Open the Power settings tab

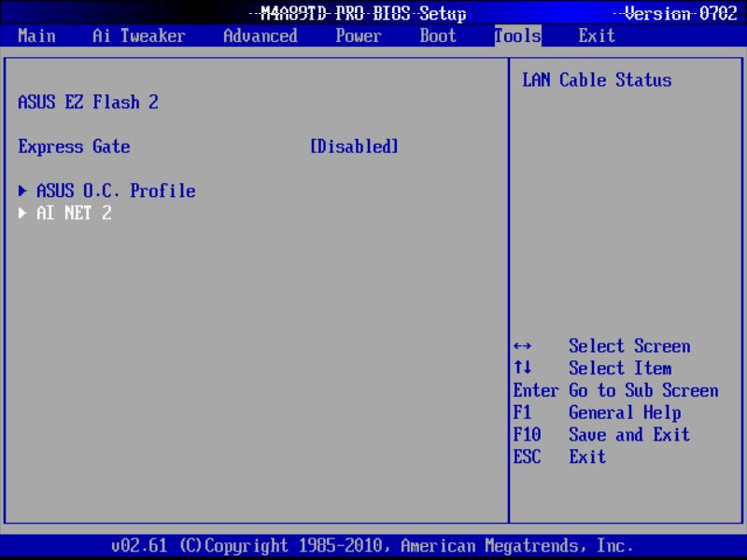point(359,35)
